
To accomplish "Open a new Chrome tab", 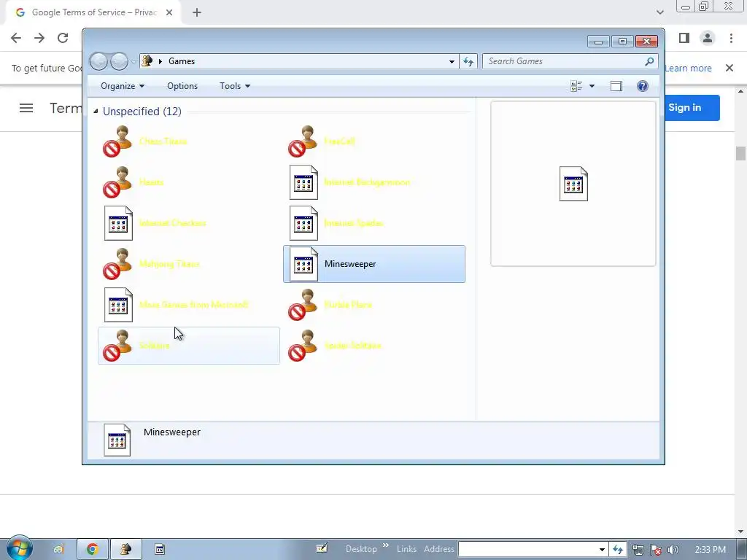I will coord(197,13).
